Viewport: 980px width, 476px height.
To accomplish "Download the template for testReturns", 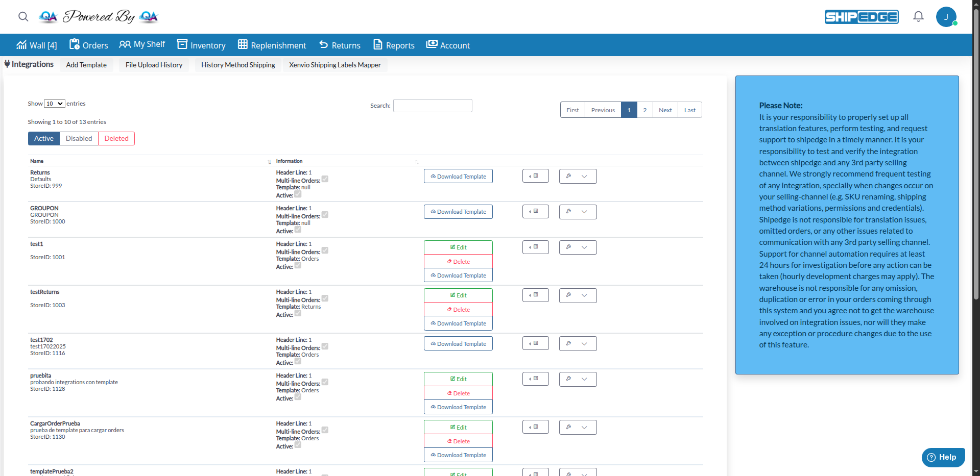I will [458, 323].
